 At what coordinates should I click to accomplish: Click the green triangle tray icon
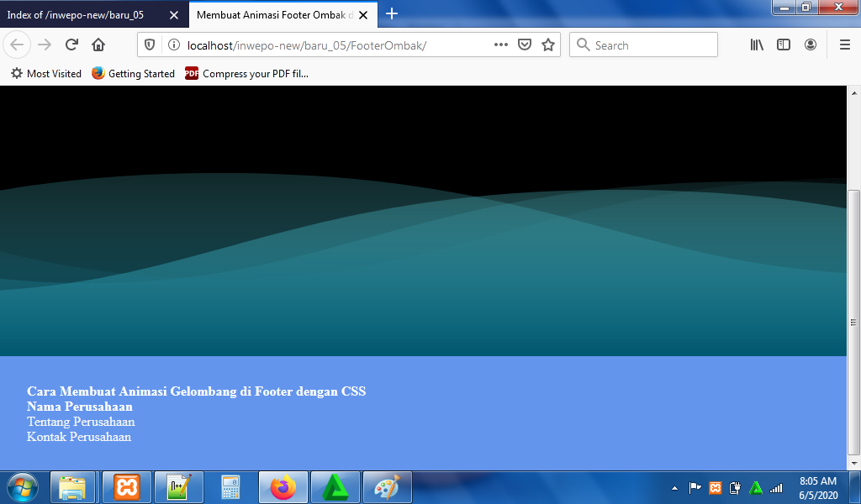pyautogui.click(x=756, y=487)
